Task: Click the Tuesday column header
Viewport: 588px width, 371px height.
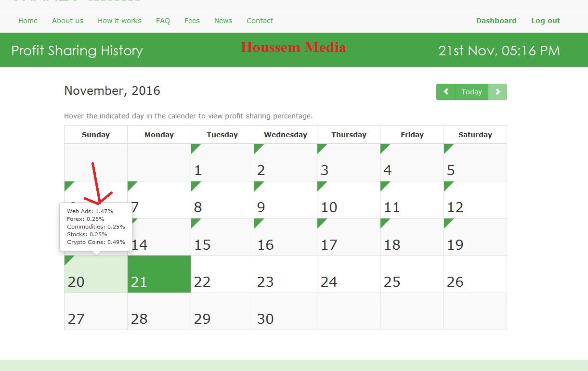Action: pyautogui.click(x=222, y=135)
